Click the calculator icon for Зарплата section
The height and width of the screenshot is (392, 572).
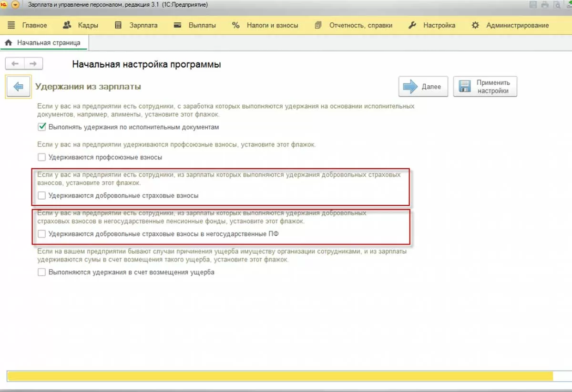[118, 25]
